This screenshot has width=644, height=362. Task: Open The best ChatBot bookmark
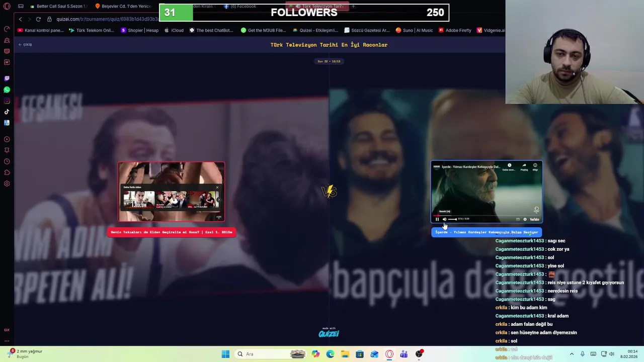(x=211, y=30)
